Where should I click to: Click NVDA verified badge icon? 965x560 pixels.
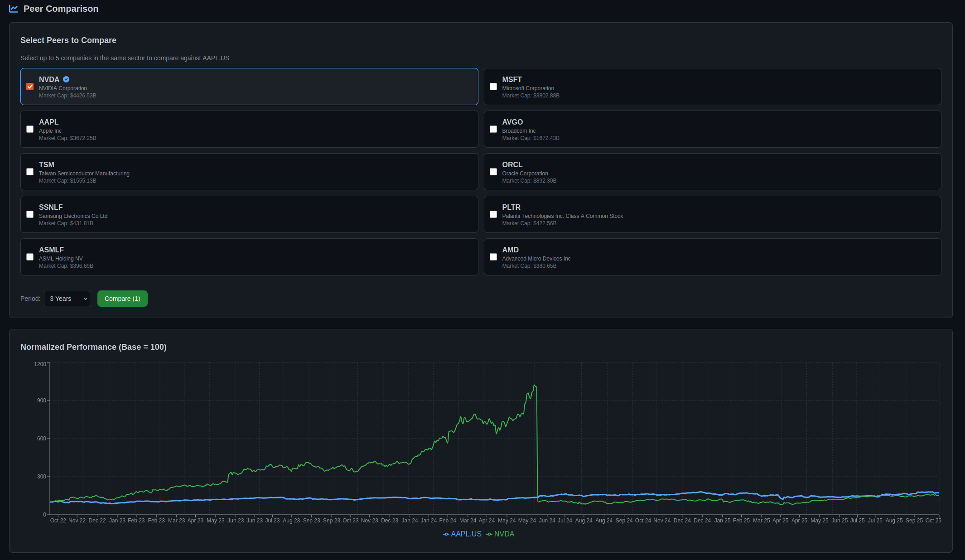click(x=66, y=79)
